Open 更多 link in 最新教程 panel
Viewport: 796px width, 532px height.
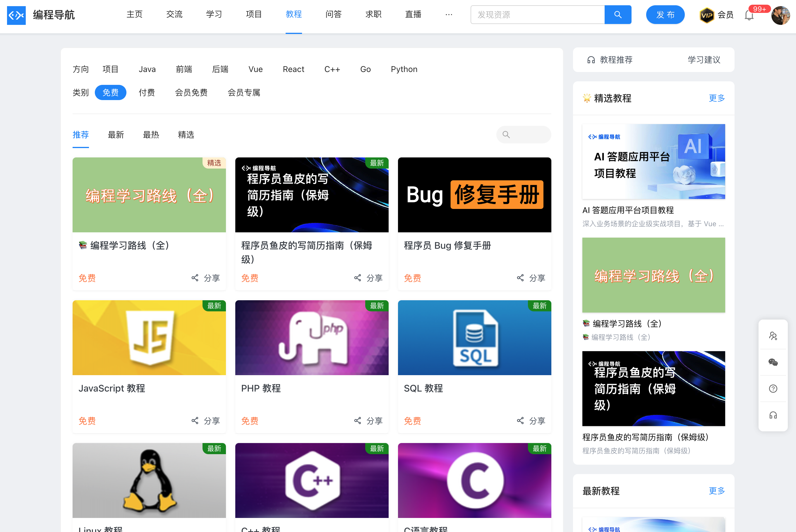[717, 491]
